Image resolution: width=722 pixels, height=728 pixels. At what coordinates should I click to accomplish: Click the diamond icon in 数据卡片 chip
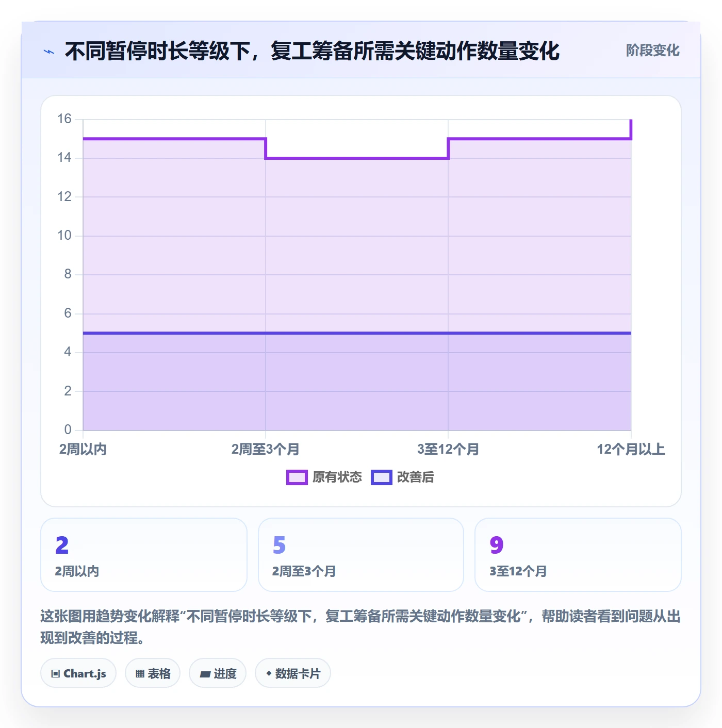[269, 673]
